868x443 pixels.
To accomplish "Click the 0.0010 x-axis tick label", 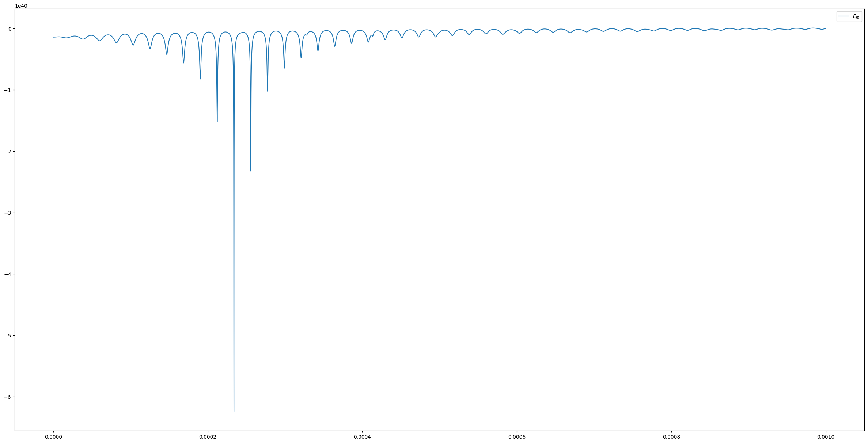I will click(x=826, y=436).
